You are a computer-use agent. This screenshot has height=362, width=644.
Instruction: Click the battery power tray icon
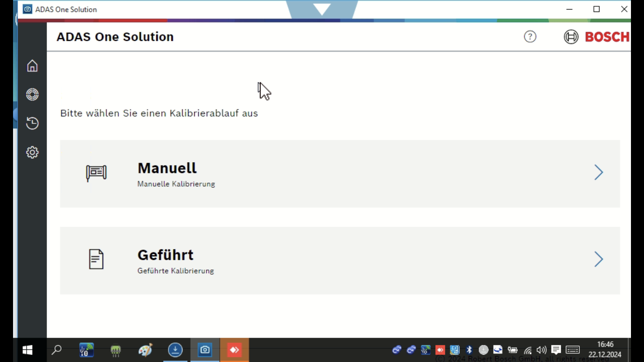pos(512,350)
